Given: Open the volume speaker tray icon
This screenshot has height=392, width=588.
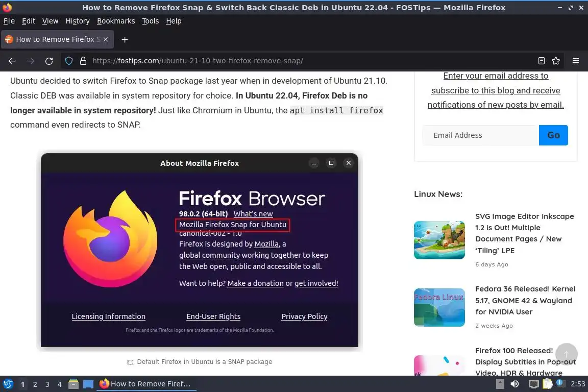Looking at the screenshot, I should pyautogui.click(x=514, y=384).
